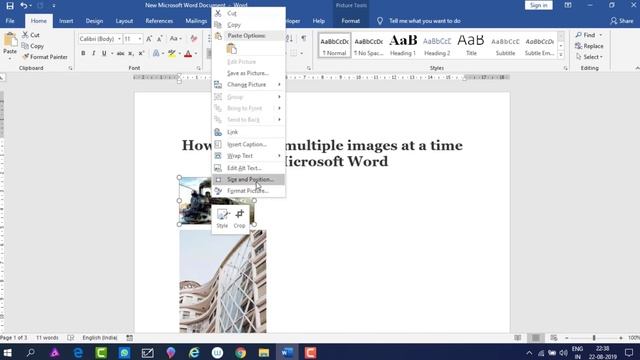This screenshot has width=640, height=360.
Task: Expand the Change Picture submenu
Action: [x=249, y=84]
